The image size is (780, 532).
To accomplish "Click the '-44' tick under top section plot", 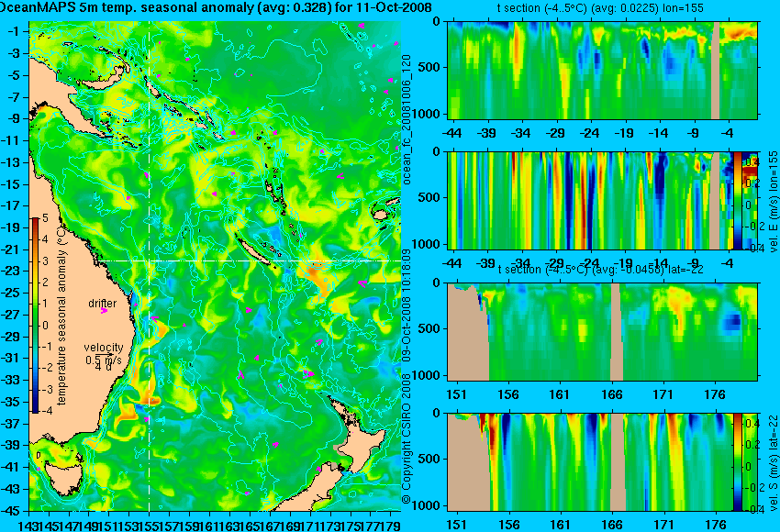I will [451, 133].
